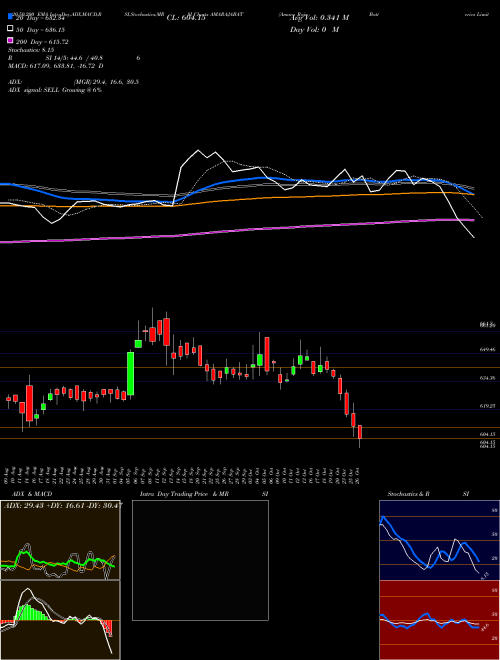Image resolution: width=500 pixels, height=660 pixels.
Task: Click the 634.36 price axis label
Action: point(487,378)
